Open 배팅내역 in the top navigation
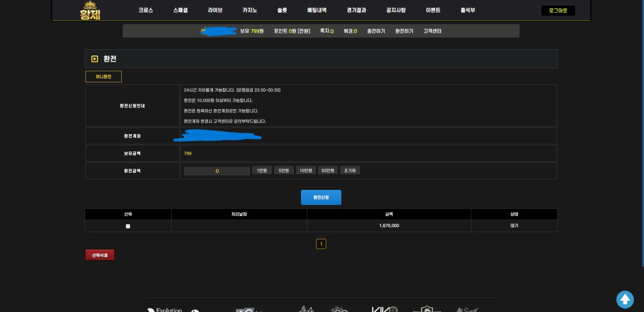Screen dimensions: 644x312 [x=316, y=10]
